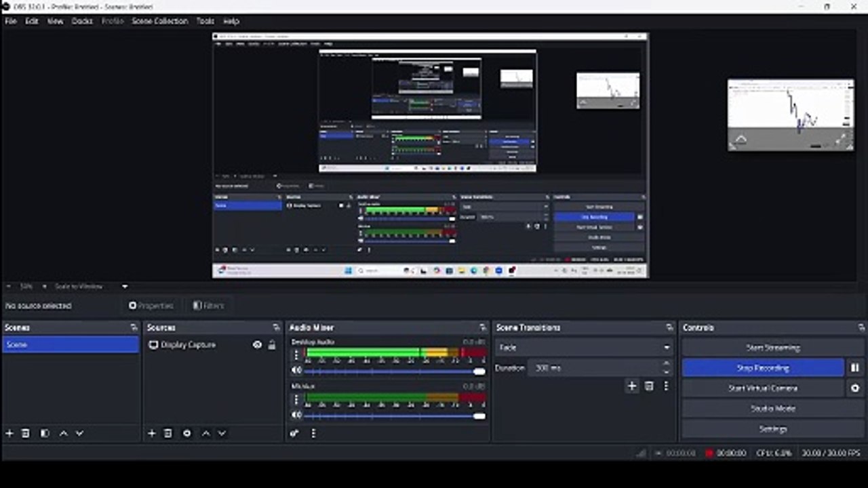868x488 pixels.
Task: Zoom in the preview with plus icon
Action: (x=45, y=286)
